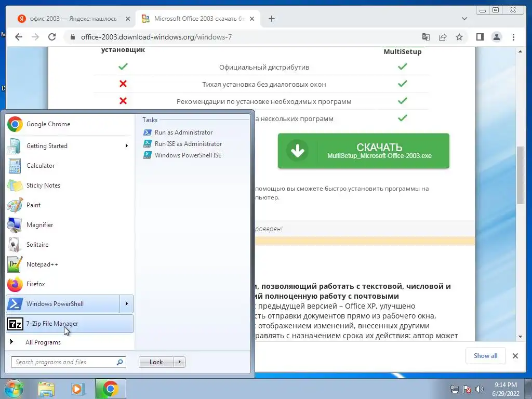Open a new Chrome tab
The height and width of the screenshot is (399, 532).
point(271,19)
